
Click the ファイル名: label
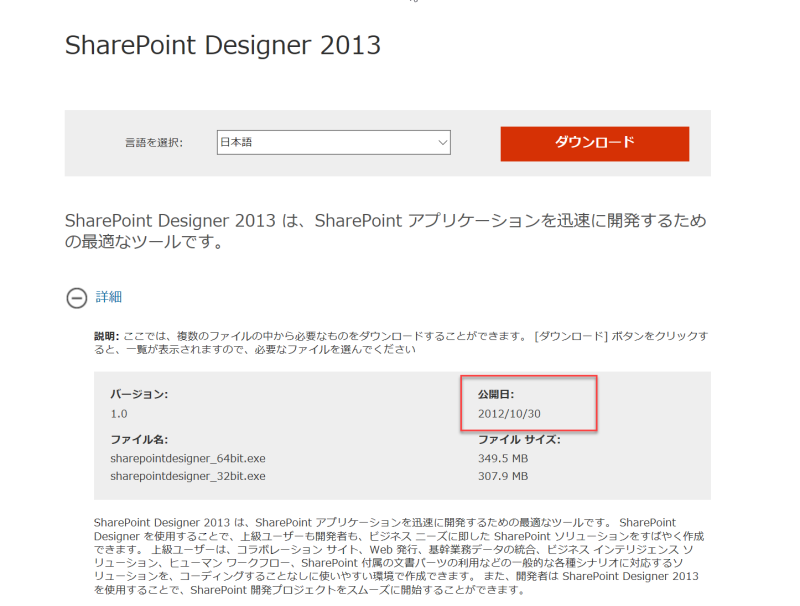(139, 439)
